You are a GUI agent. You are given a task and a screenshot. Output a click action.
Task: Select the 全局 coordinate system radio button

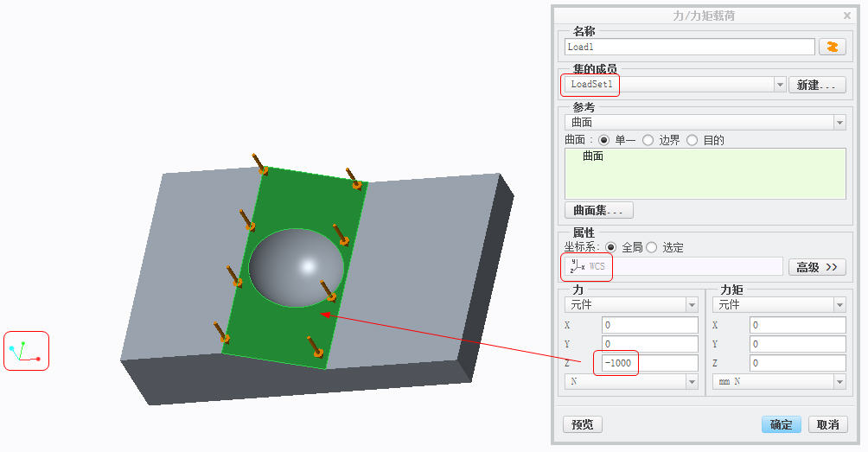click(x=610, y=247)
